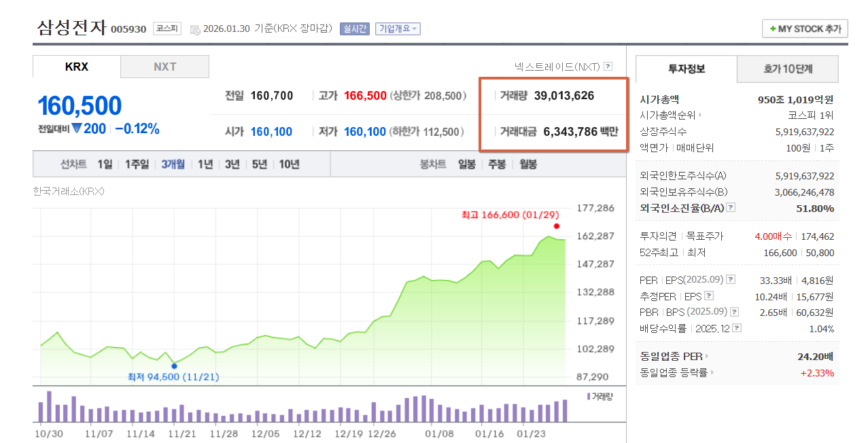Switch to the KRX tab
Screen dimensions: 868x443
click(77, 67)
